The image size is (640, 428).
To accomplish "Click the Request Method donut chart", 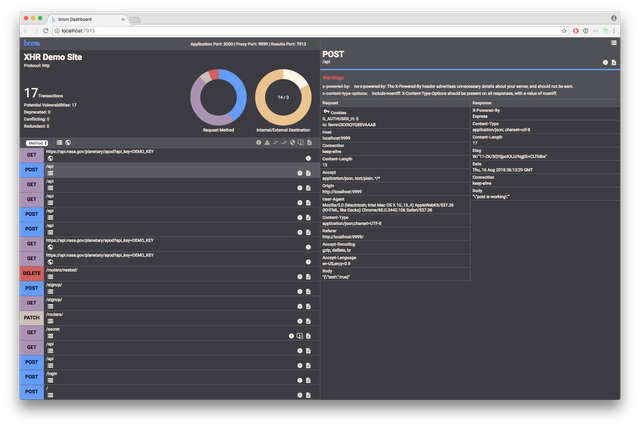I will [218, 97].
